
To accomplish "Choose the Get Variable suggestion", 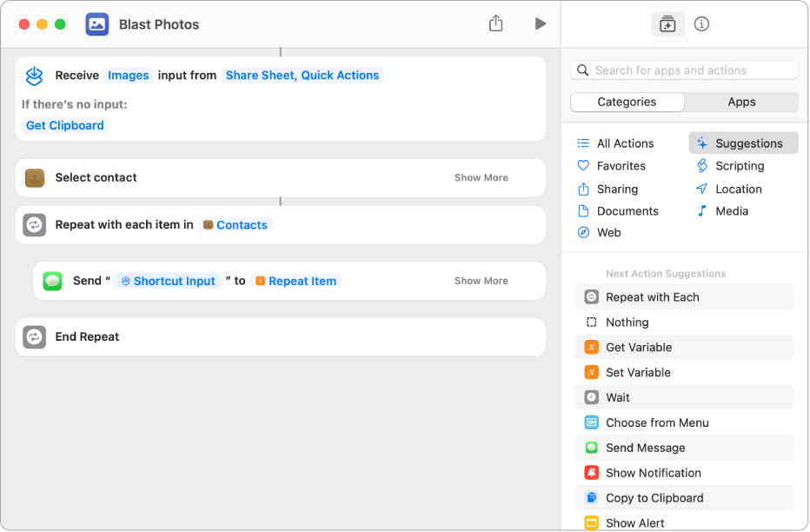I will coord(638,347).
